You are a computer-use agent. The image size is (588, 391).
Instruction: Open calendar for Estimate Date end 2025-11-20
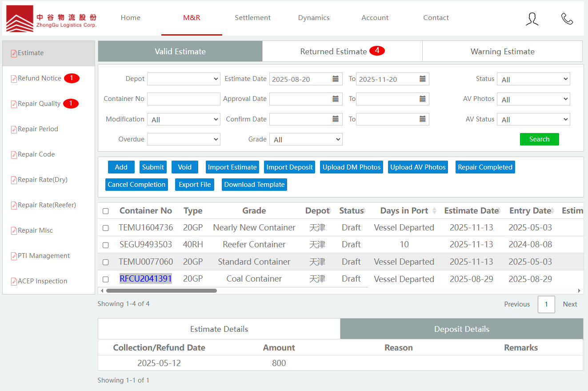(423, 79)
